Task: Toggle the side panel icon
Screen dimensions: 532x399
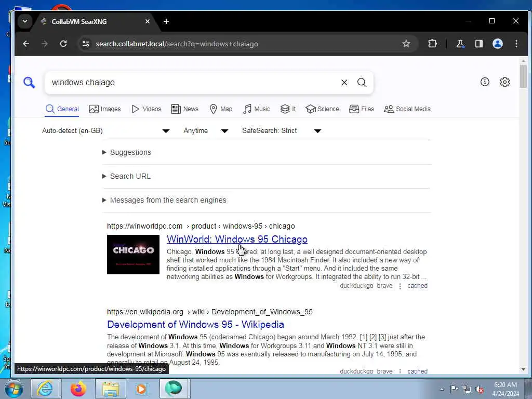Action: 478,44
